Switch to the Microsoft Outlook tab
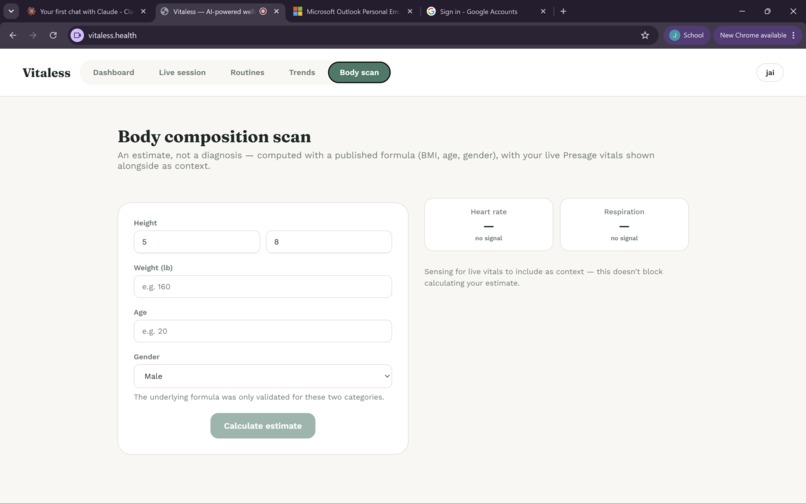The height and width of the screenshot is (504, 806). [x=352, y=11]
